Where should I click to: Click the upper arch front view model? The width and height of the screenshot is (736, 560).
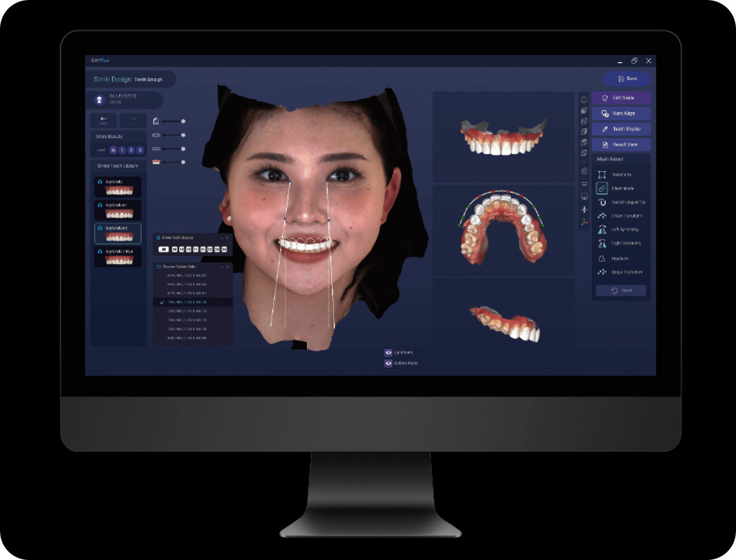pyautogui.click(x=503, y=138)
